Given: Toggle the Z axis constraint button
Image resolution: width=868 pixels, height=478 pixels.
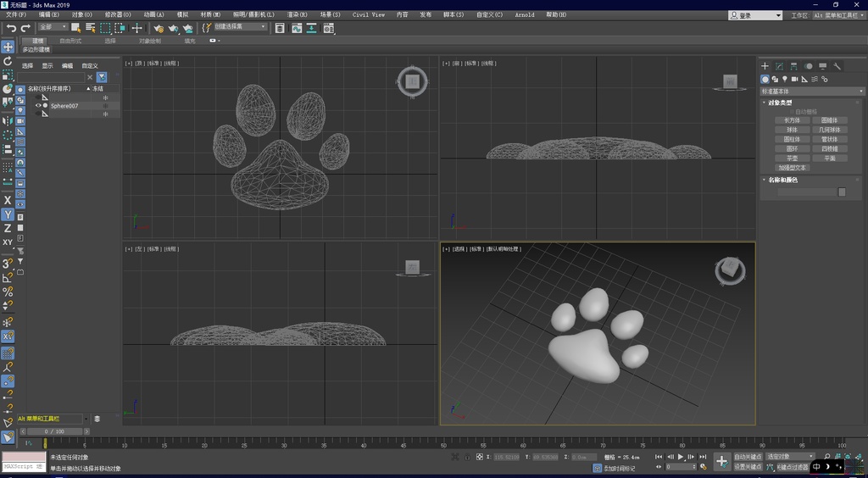Looking at the screenshot, I should coord(8,228).
